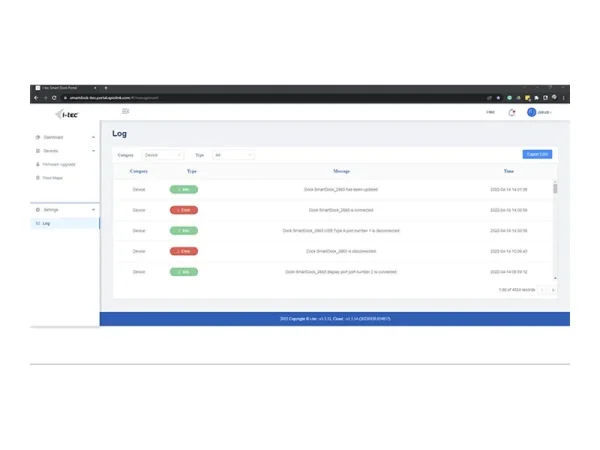Bookmark the page with the star icon
Screen dimensions: 600x450
click(x=497, y=98)
